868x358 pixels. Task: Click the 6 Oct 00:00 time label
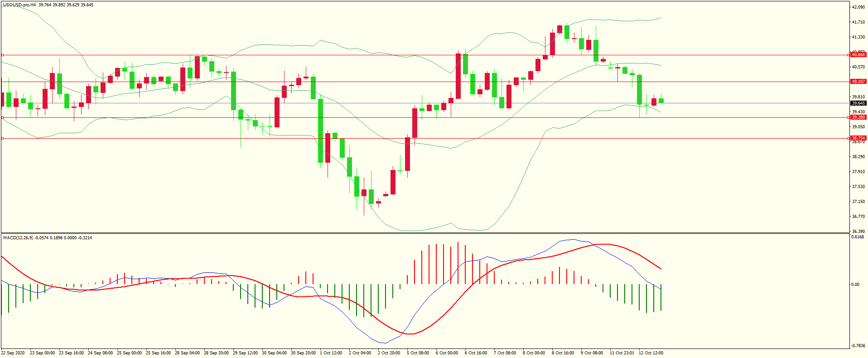[x=447, y=353]
